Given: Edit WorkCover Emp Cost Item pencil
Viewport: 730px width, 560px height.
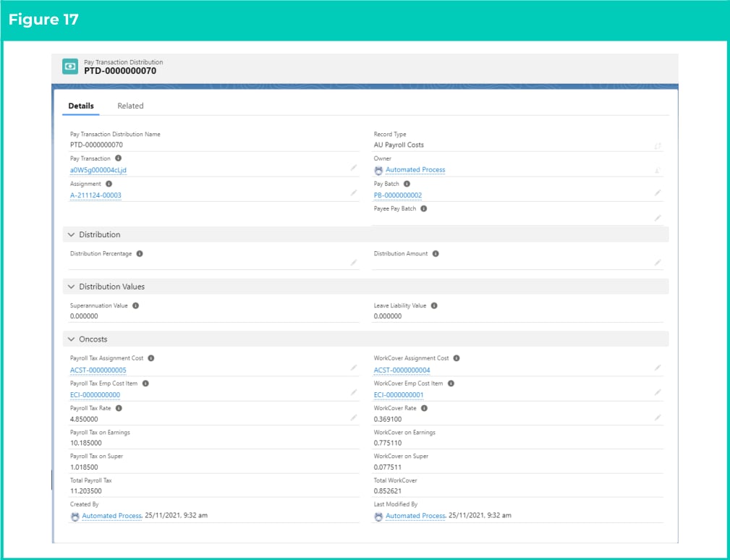Looking at the screenshot, I should tap(658, 392).
